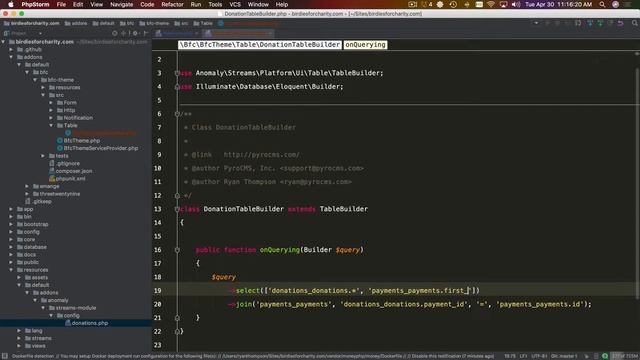Click the src breadcrumb in navigation bar
The height and width of the screenshot is (360, 640).
pos(182,23)
